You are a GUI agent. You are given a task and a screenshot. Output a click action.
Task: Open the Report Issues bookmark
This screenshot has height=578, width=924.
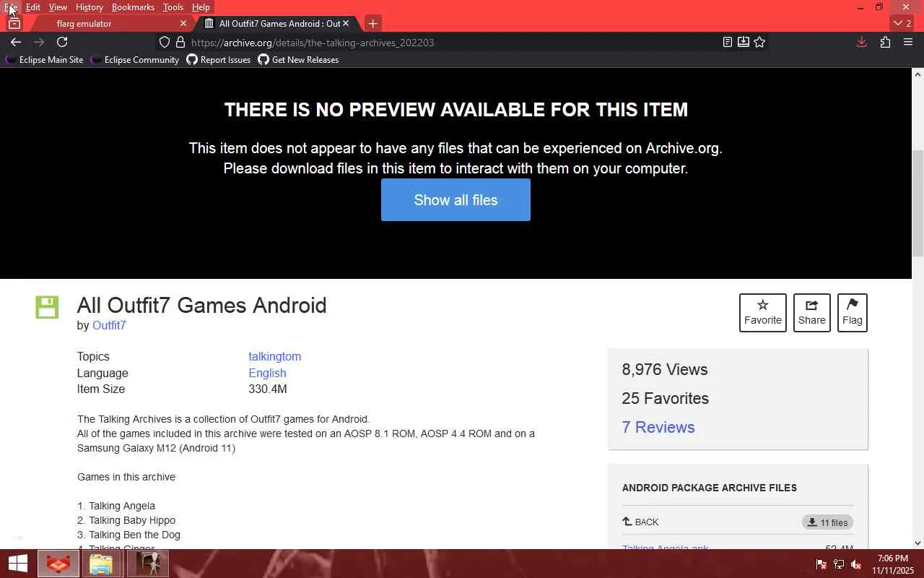point(218,60)
